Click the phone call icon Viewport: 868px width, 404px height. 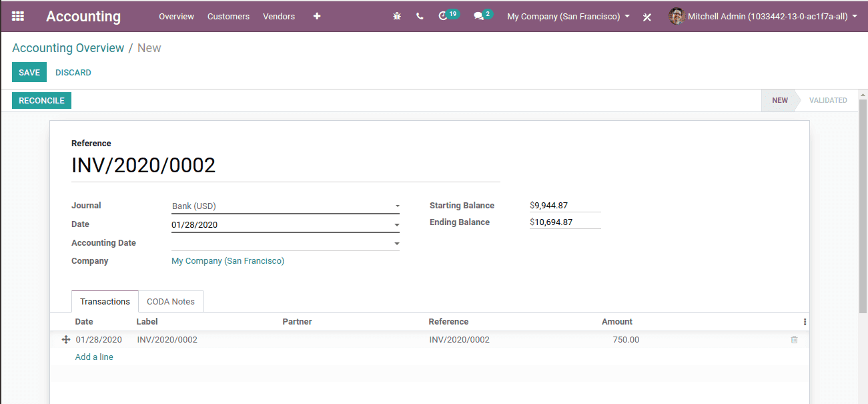pyautogui.click(x=420, y=16)
